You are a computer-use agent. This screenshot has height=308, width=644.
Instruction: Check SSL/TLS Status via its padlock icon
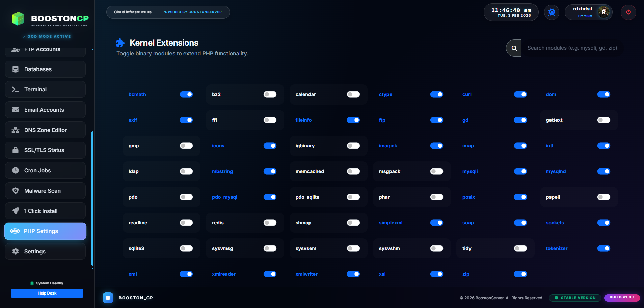(15, 150)
